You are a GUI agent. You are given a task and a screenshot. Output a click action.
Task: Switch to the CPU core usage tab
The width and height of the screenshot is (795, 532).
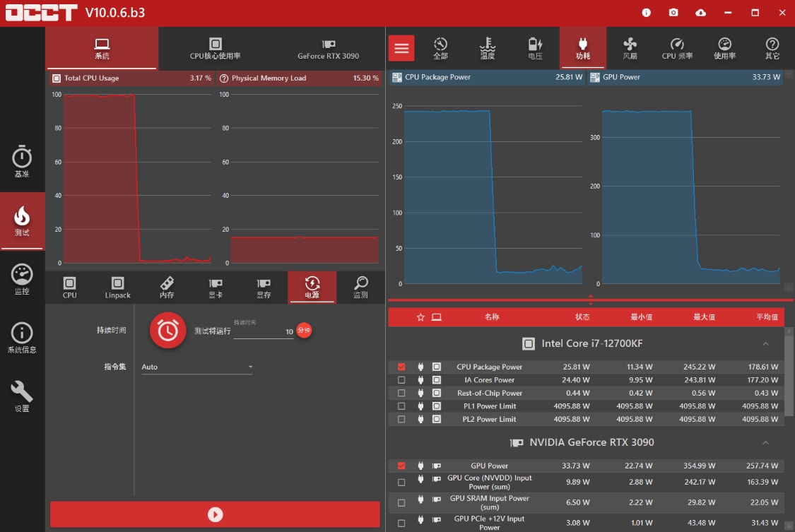[x=215, y=49]
